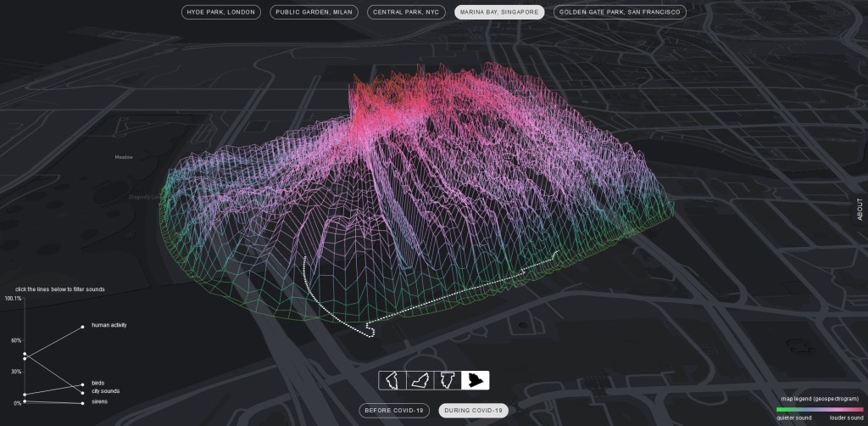Select During COVID-19 view
This screenshot has height=426, width=868.
(x=473, y=411)
